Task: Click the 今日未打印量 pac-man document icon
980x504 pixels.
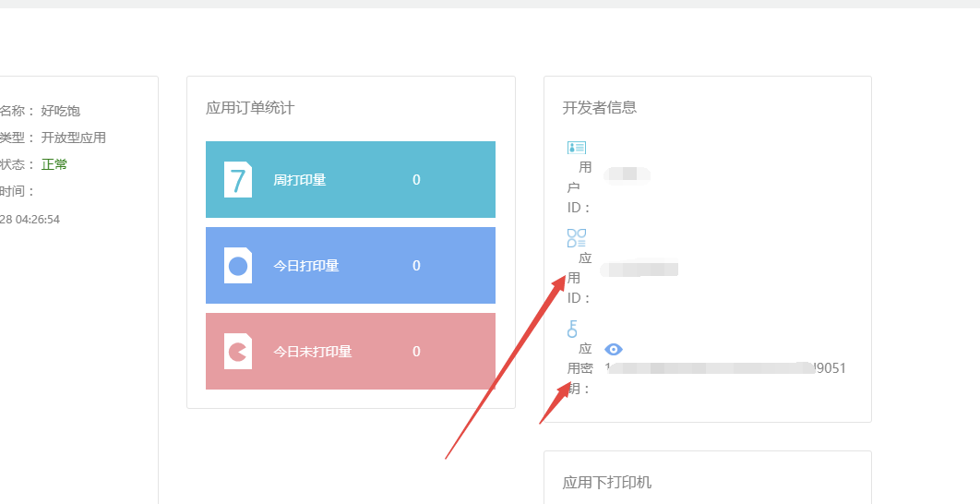Action: pyautogui.click(x=238, y=352)
